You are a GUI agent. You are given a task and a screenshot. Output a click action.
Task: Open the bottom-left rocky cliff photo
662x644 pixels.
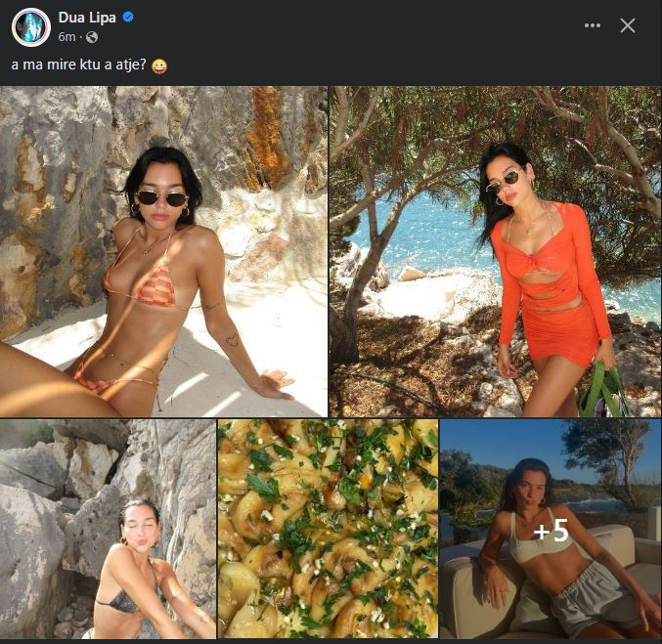click(108, 529)
